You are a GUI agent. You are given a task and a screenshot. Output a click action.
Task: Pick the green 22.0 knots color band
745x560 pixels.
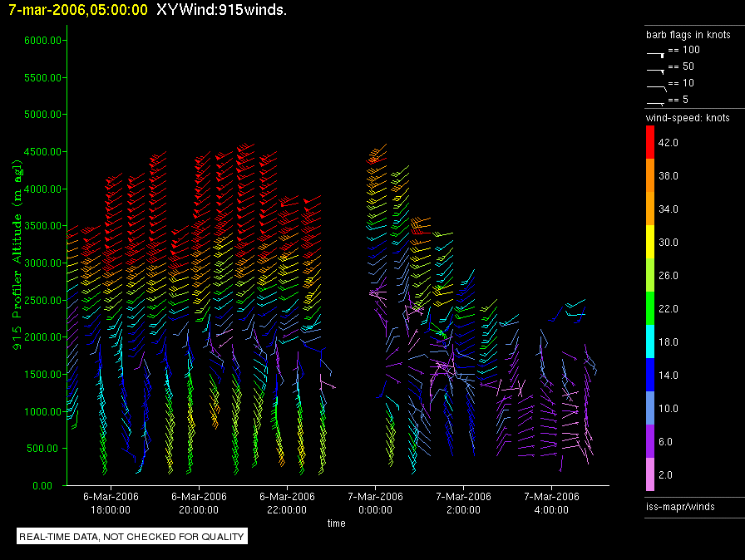click(651, 309)
